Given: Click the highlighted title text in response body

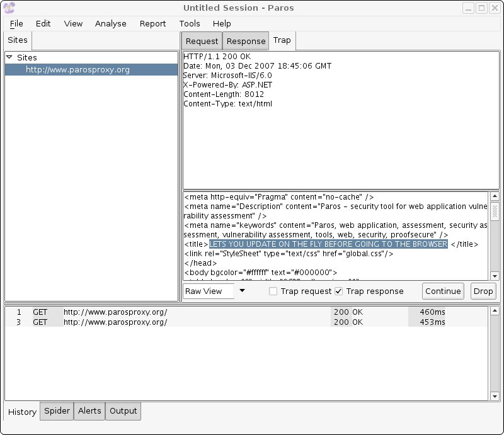Looking at the screenshot, I should pos(328,244).
